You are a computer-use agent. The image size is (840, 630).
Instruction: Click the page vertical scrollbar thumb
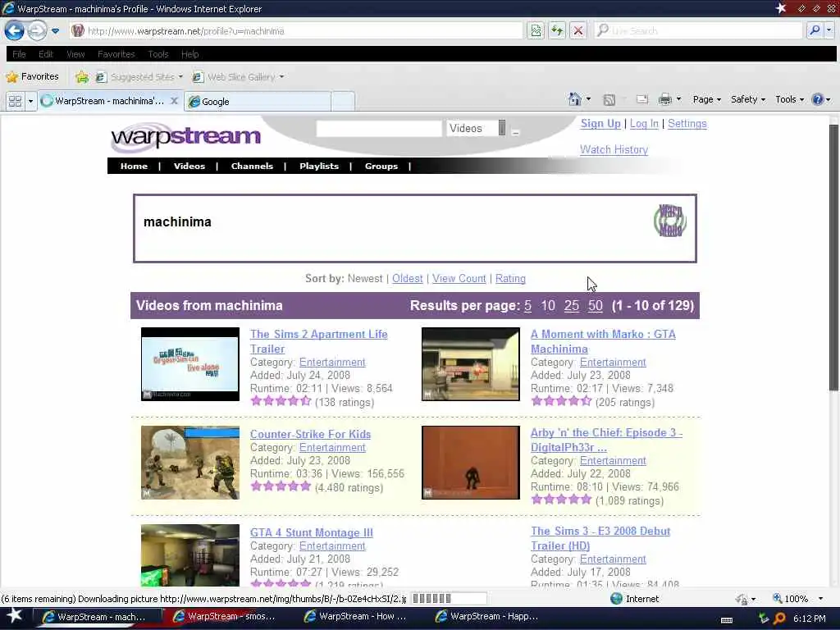(x=833, y=257)
